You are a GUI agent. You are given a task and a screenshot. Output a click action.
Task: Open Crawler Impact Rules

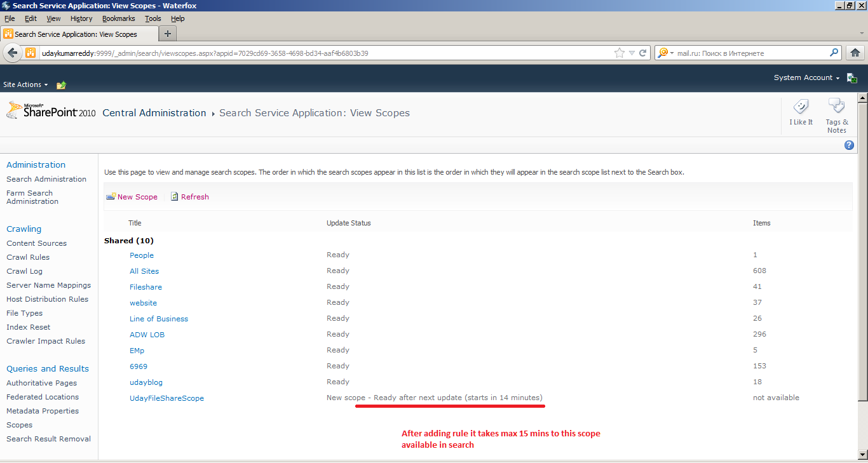tap(46, 341)
